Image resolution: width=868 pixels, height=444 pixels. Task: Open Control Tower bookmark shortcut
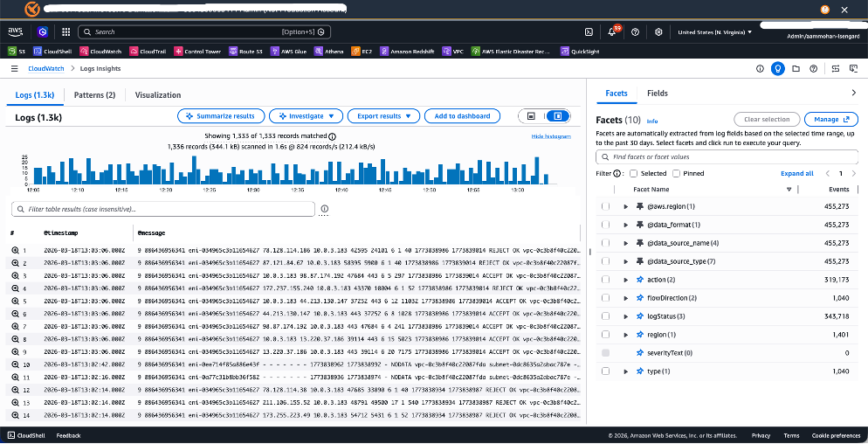(197, 52)
